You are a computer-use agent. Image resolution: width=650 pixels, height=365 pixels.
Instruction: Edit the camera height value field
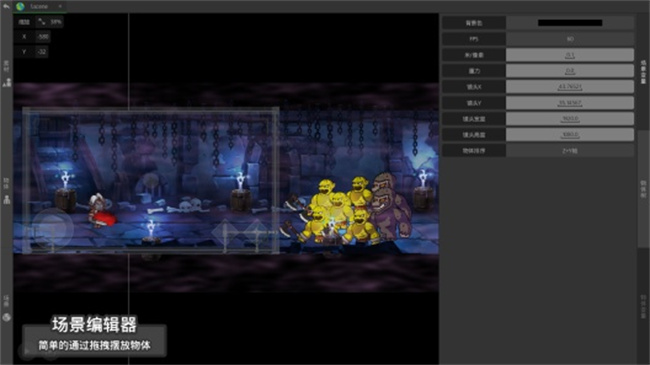click(x=570, y=135)
